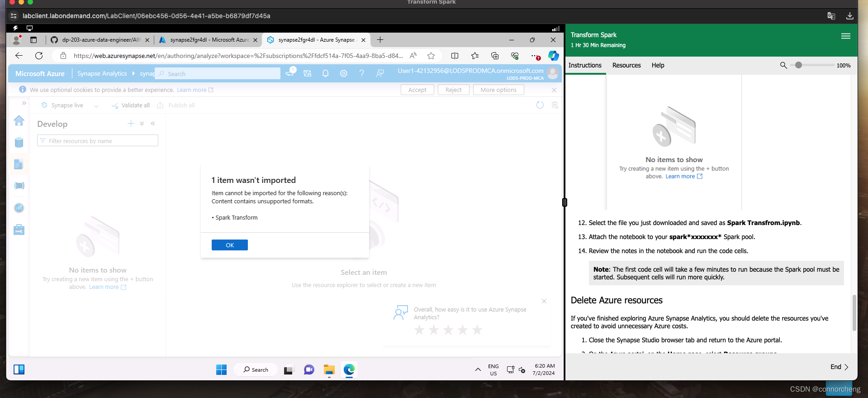Viewport: 868px width, 398px height.
Task: Search the lab instructions magnifier
Action: pos(783,65)
